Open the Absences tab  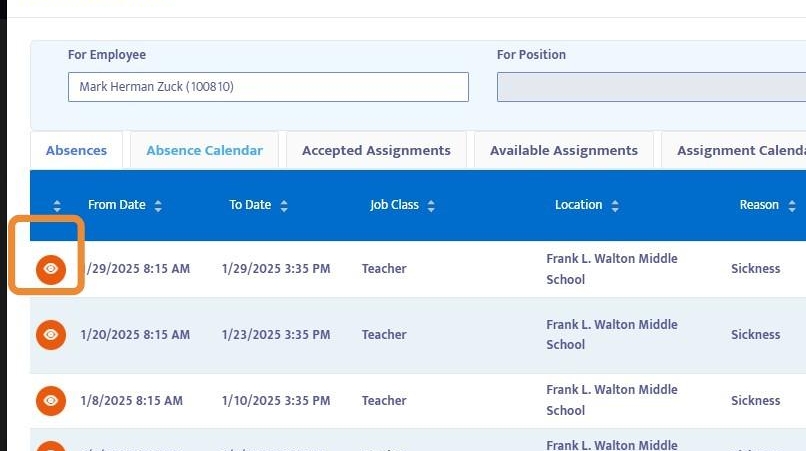click(77, 150)
